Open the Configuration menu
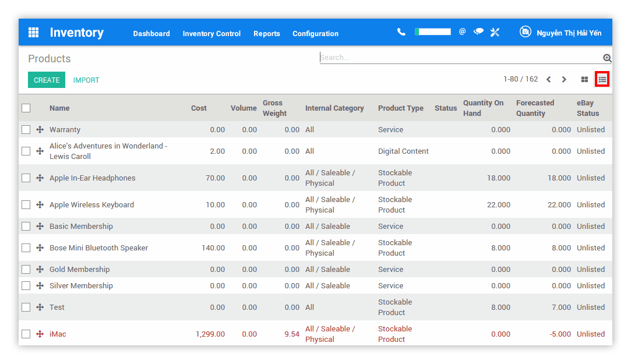 (315, 34)
